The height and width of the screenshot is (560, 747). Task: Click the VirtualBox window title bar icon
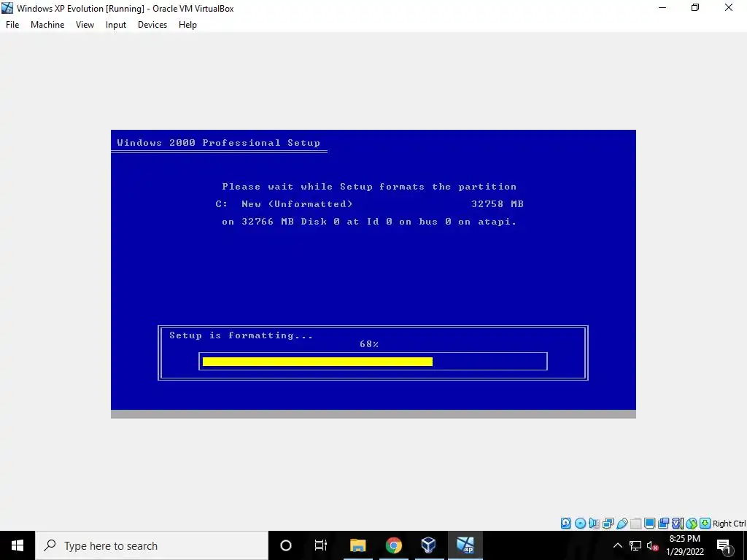point(7,8)
